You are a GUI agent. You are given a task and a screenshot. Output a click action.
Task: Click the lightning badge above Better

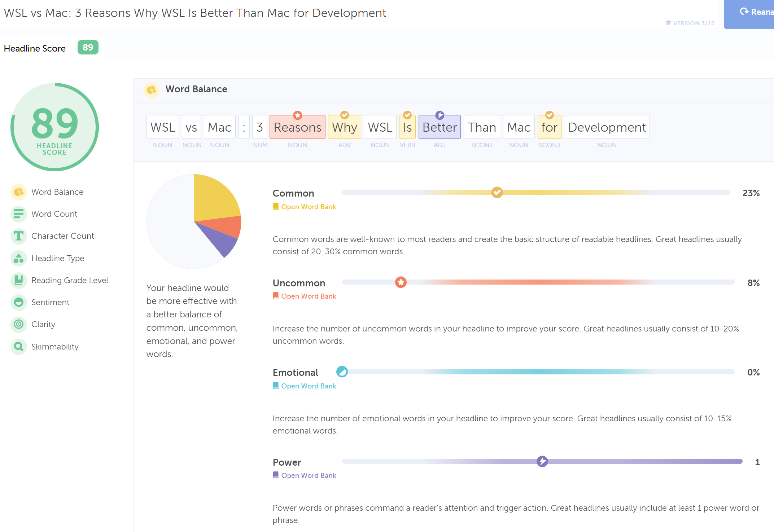(440, 115)
